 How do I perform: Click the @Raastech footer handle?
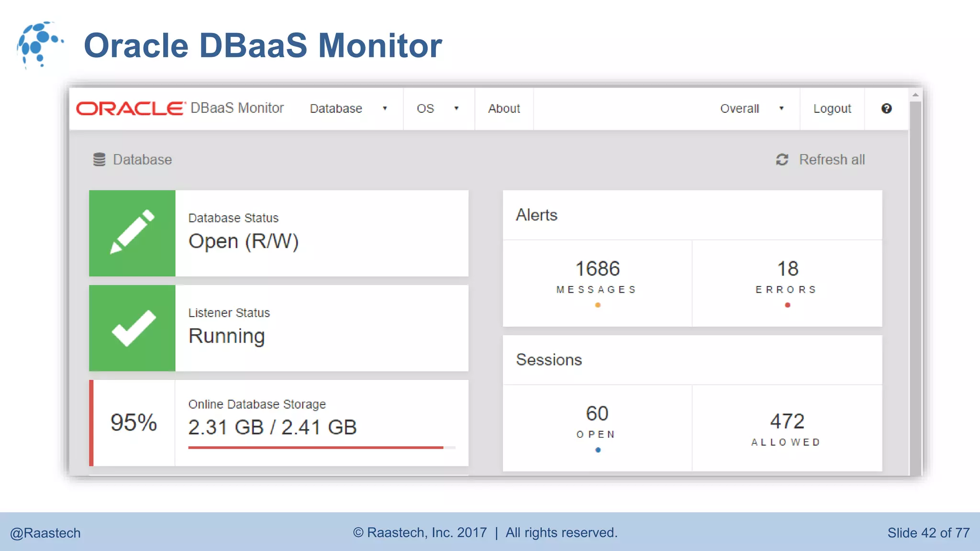(45, 533)
